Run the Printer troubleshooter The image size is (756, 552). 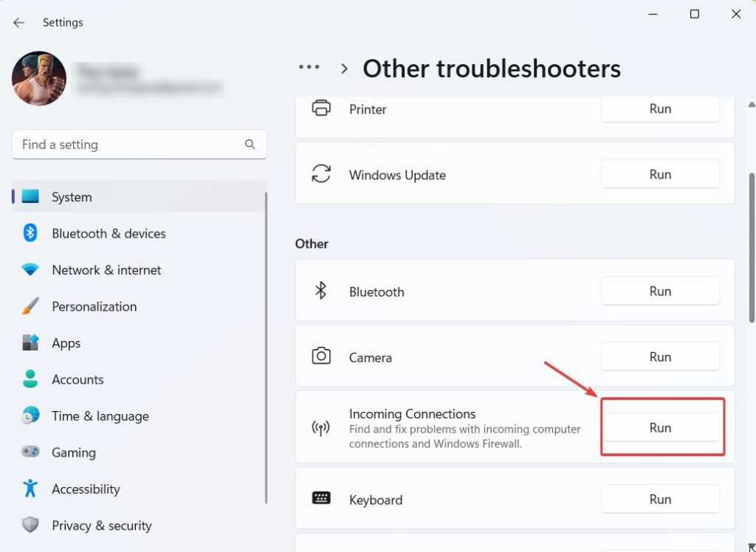click(660, 109)
